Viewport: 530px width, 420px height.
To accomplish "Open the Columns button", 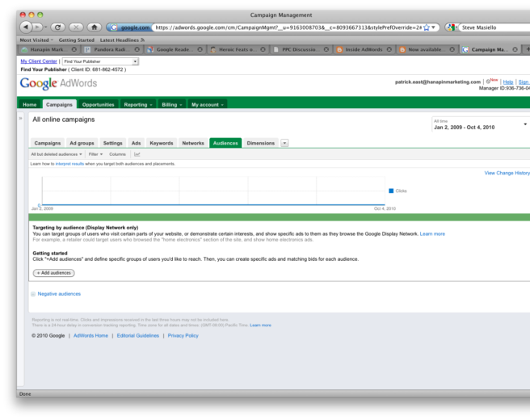I will 117,154.
